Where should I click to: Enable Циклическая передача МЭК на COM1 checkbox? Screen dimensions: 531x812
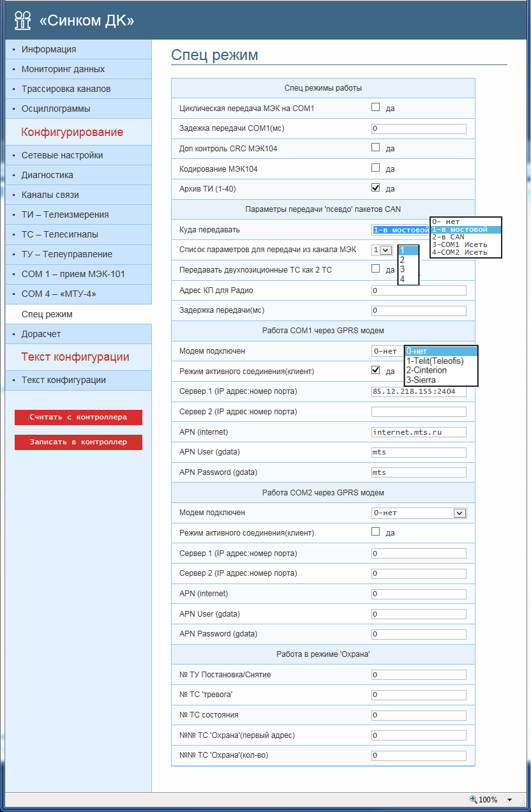click(x=376, y=108)
